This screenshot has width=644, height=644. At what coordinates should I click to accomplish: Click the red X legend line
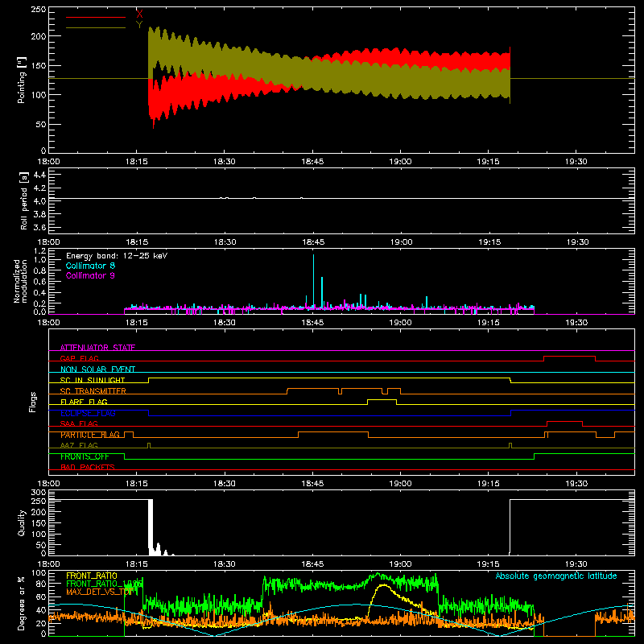click(95, 17)
